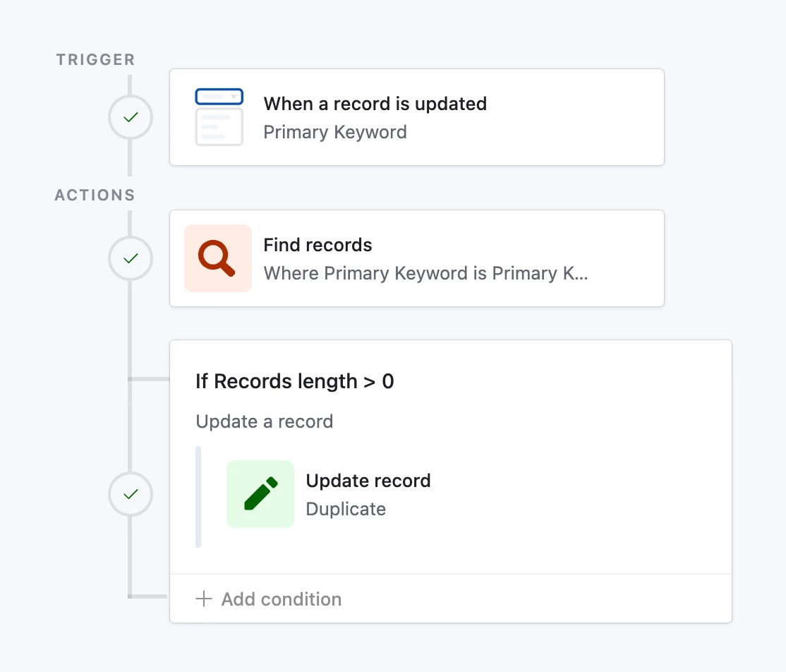The width and height of the screenshot is (786, 672).
Task: Click the Find records title text
Action: [318, 245]
